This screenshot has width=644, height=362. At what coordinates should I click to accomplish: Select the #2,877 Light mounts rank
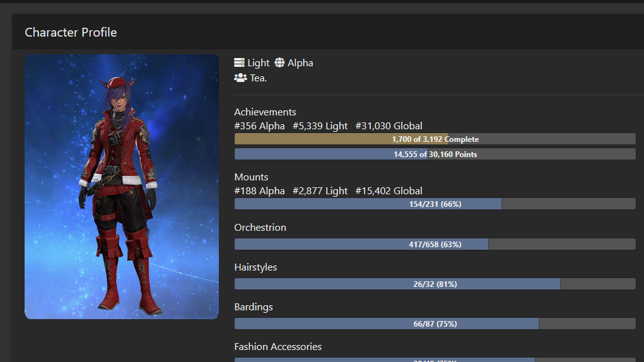point(320,191)
